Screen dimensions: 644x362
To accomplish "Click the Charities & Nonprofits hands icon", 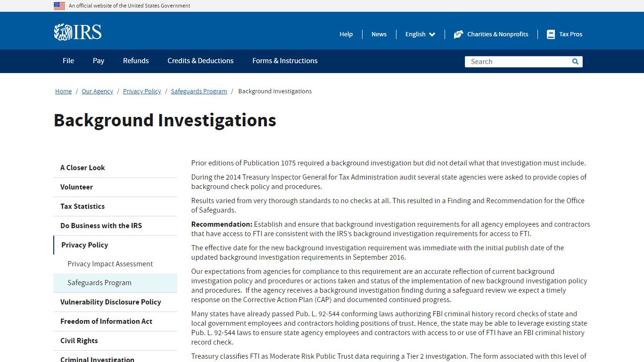I will [x=458, y=34].
